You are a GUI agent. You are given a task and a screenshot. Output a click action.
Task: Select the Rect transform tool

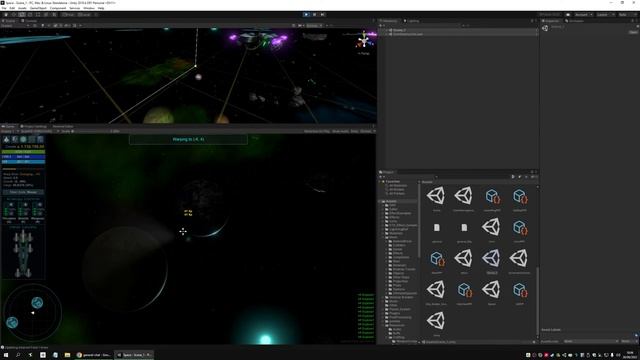pos(38,15)
